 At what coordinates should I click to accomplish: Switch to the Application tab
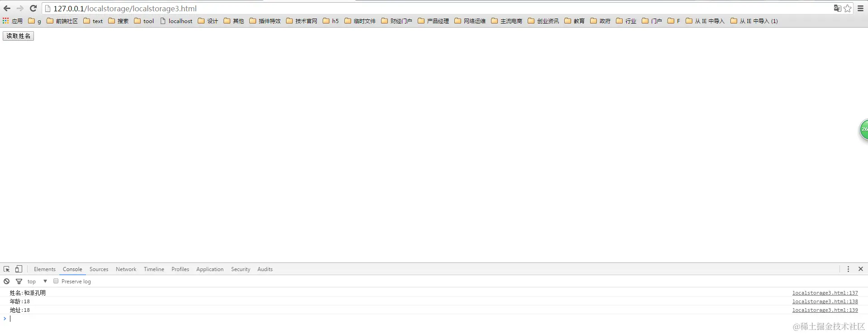(x=210, y=269)
